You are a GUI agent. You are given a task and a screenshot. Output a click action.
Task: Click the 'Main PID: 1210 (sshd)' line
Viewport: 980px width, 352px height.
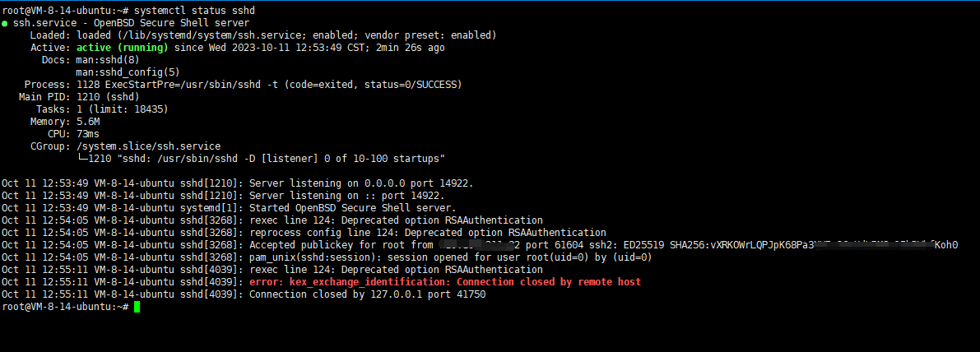(79, 97)
